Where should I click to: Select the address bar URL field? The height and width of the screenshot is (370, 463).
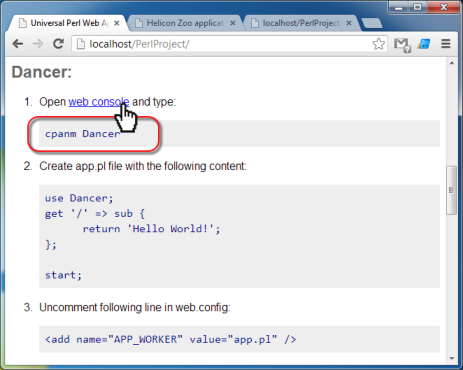tap(229, 44)
